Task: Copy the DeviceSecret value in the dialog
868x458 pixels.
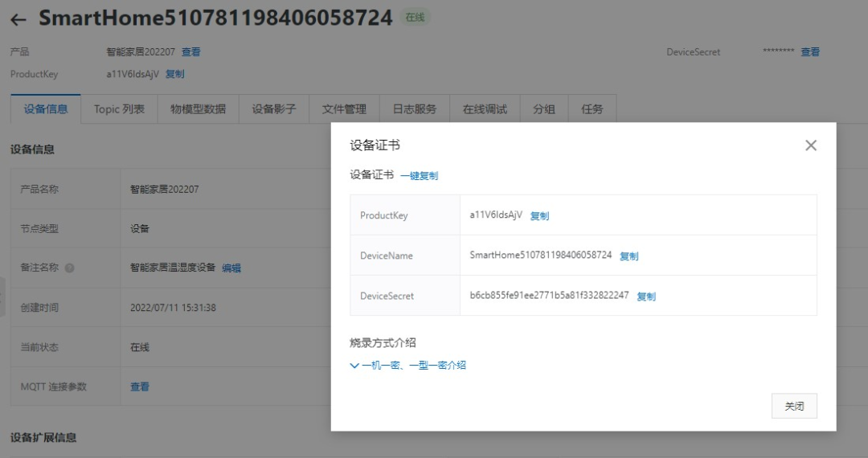Action: click(x=646, y=296)
